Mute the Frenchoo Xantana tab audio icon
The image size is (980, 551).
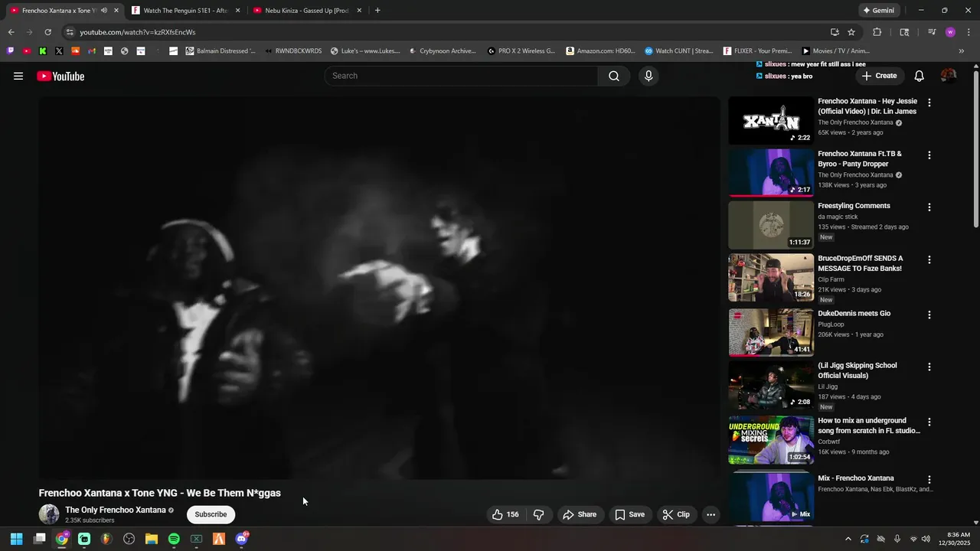104,11
